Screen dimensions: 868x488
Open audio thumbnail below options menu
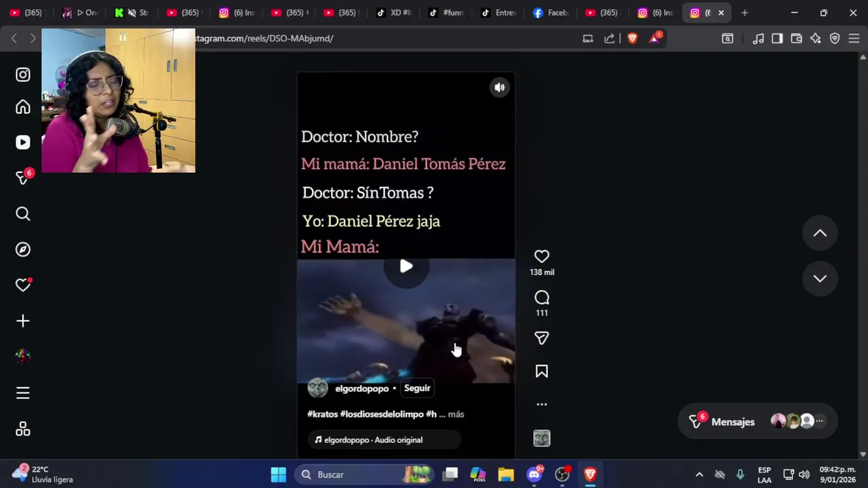click(541, 439)
